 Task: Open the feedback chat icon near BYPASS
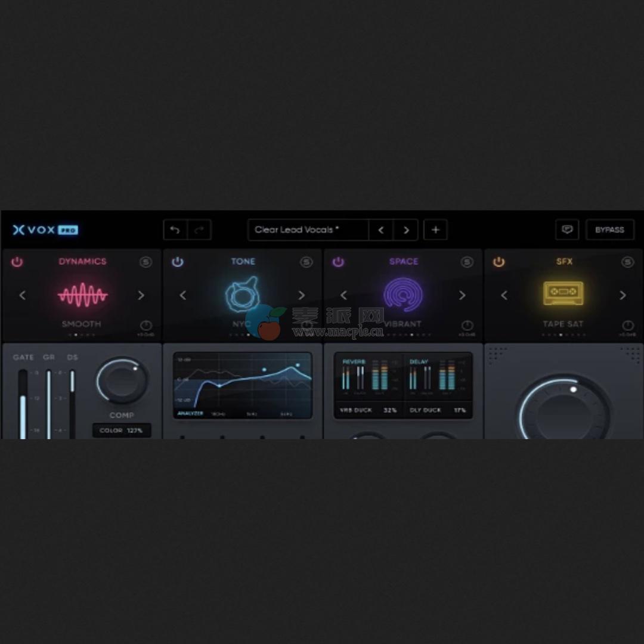pos(567,230)
